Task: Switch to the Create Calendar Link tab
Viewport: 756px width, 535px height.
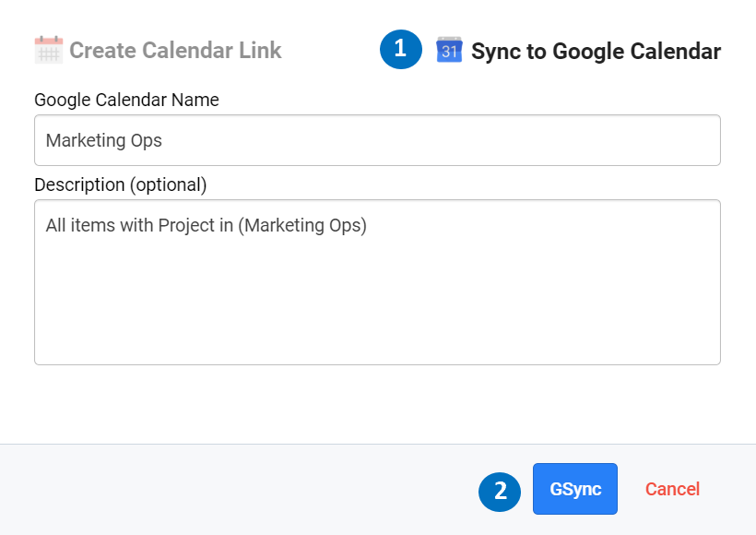Action: tap(175, 50)
